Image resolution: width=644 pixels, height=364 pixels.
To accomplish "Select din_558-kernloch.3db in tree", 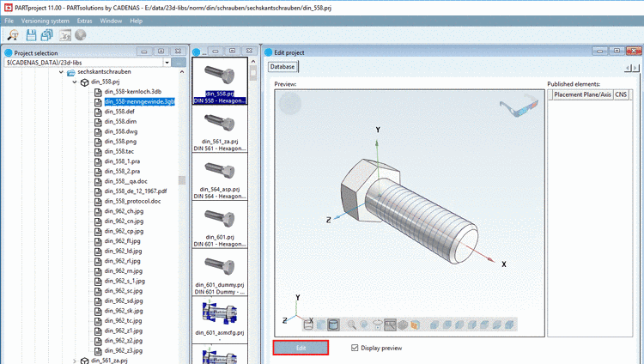I will [x=132, y=92].
